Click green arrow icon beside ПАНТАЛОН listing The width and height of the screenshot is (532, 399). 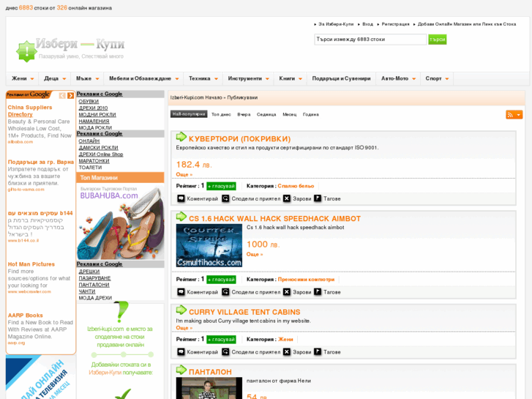click(181, 370)
